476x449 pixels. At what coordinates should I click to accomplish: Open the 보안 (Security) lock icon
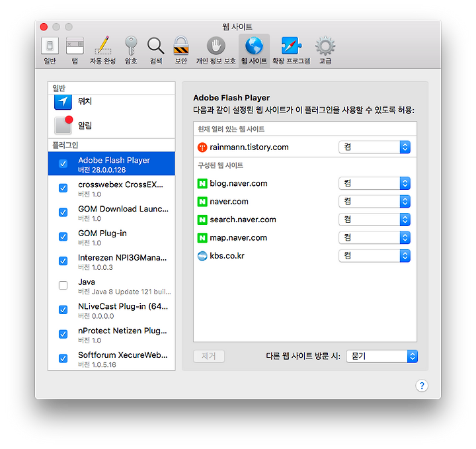[x=181, y=46]
